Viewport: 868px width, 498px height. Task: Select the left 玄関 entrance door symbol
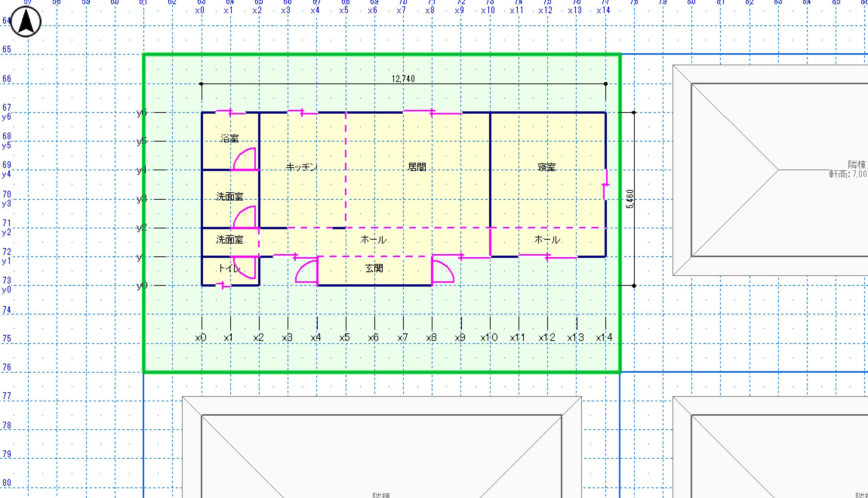click(306, 272)
